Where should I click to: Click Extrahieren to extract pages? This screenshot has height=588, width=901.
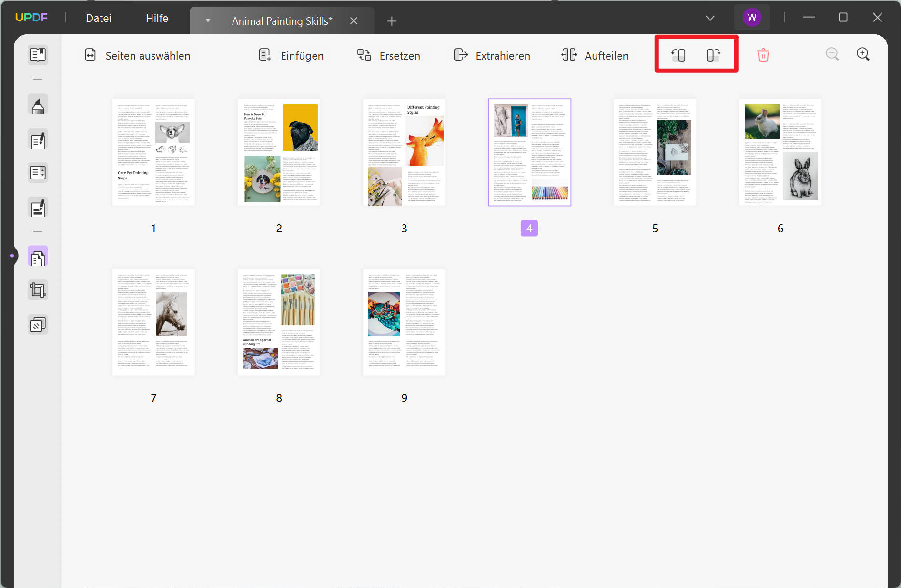pos(492,55)
